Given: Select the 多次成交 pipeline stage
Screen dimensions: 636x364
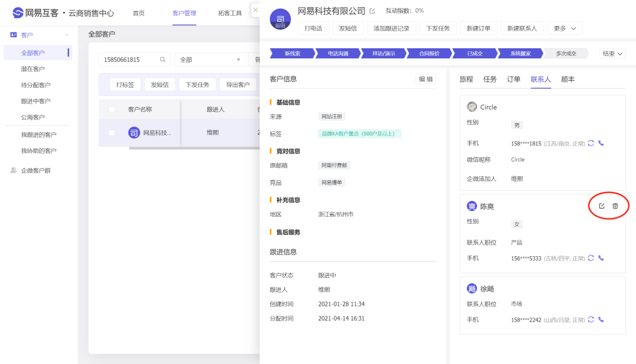Looking at the screenshot, I should click(565, 54).
